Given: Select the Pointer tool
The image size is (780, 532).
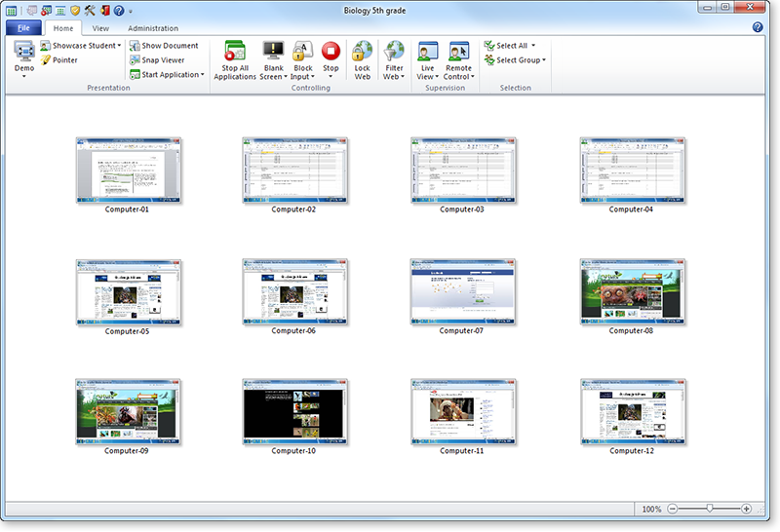Looking at the screenshot, I should (x=58, y=60).
